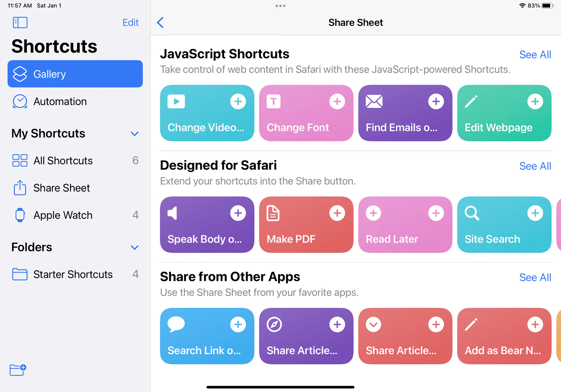This screenshot has height=392, width=561.
Task: Tap the Edit button
Action: click(130, 22)
